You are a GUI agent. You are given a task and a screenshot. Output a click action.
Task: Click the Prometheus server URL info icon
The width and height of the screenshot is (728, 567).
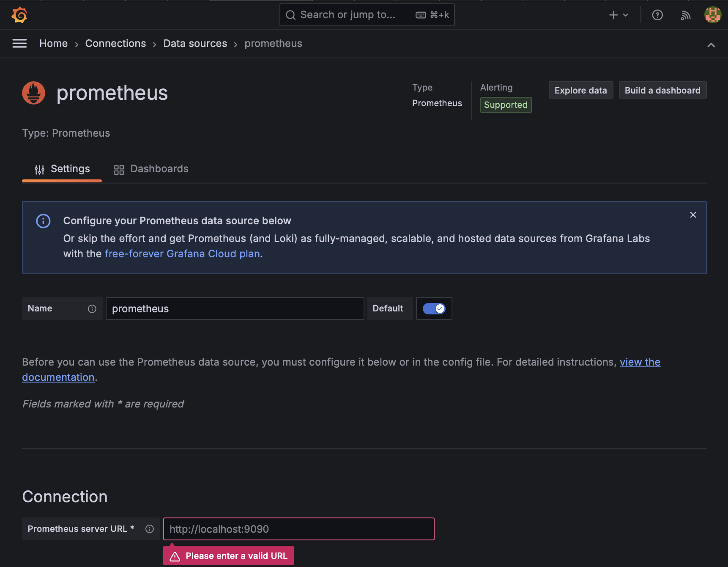[150, 529]
